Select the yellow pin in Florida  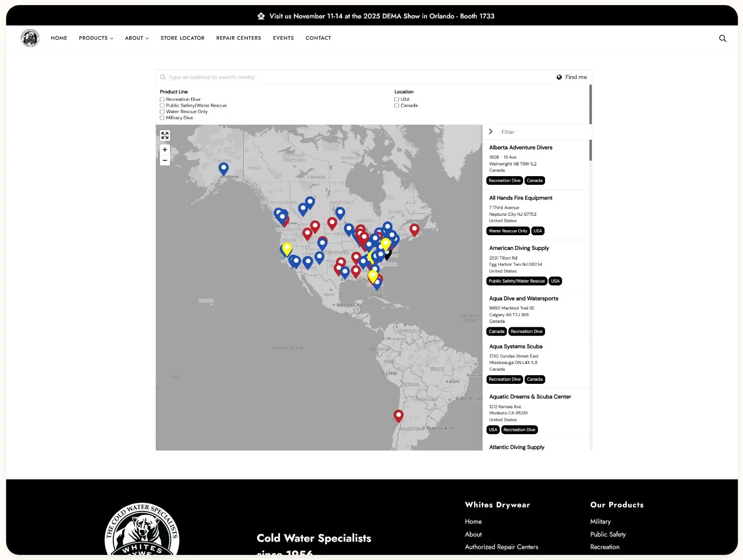(373, 276)
